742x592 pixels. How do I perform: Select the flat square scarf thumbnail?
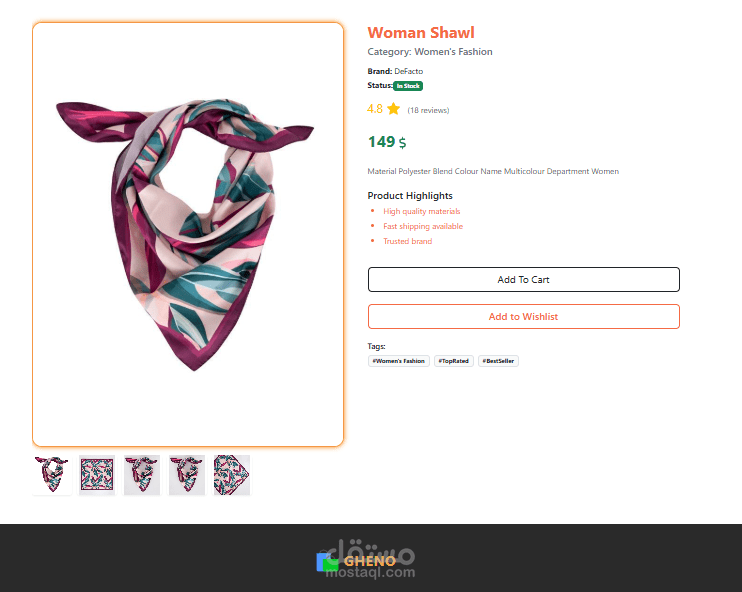click(97, 475)
